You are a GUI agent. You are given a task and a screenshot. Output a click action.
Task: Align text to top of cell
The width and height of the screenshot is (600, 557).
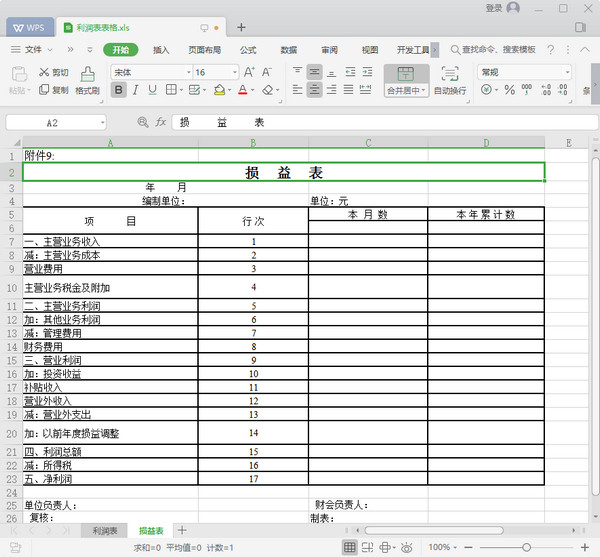point(297,72)
